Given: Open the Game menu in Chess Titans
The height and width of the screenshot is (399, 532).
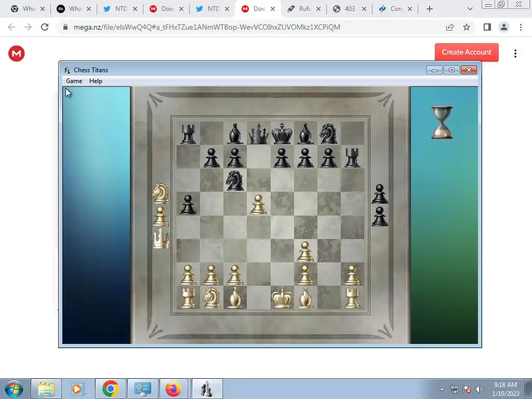Looking at the screenshot, I should tap(74, 81).
